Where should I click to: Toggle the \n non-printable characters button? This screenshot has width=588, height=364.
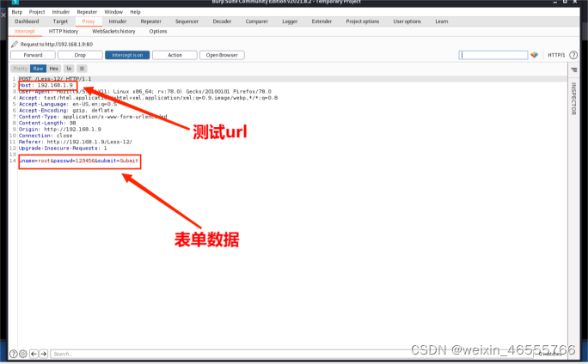pos(69,69)
